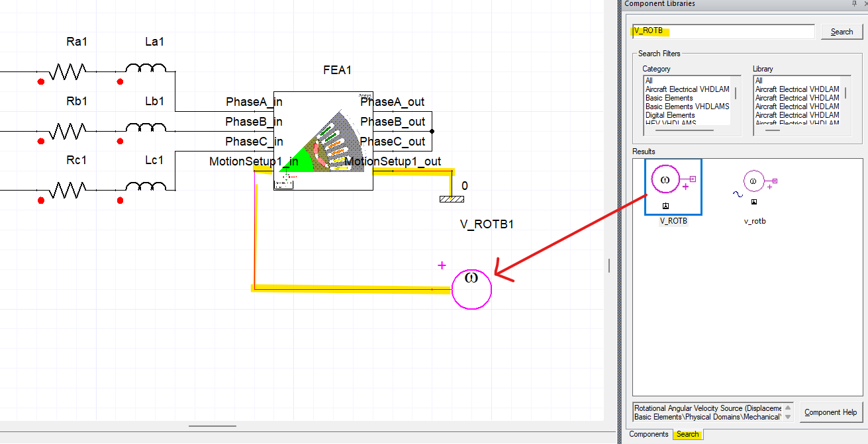This screenshot has width=868, height=444.
Task: Switch to the Components tab
Action: [x=648, y=434]
